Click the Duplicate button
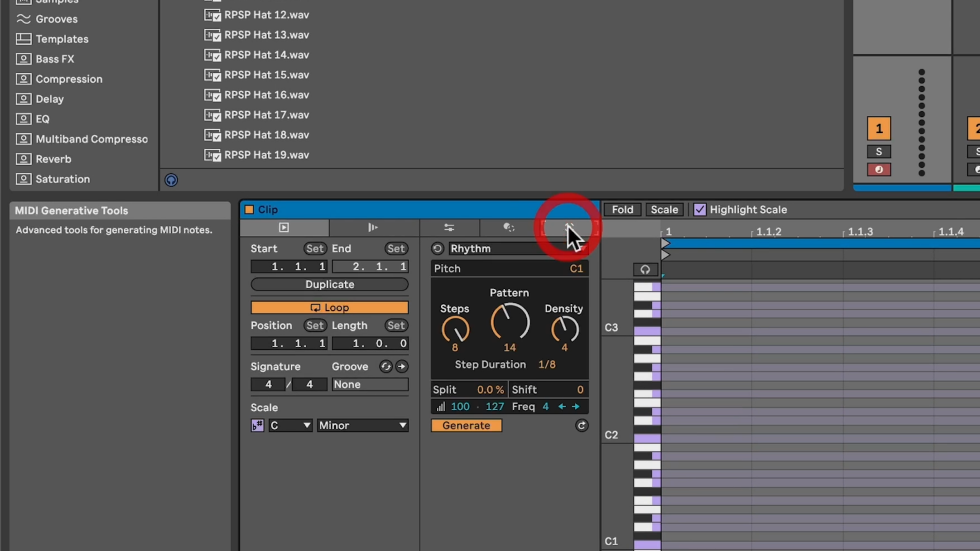The image size is (980, 551). tap(330, 284)
